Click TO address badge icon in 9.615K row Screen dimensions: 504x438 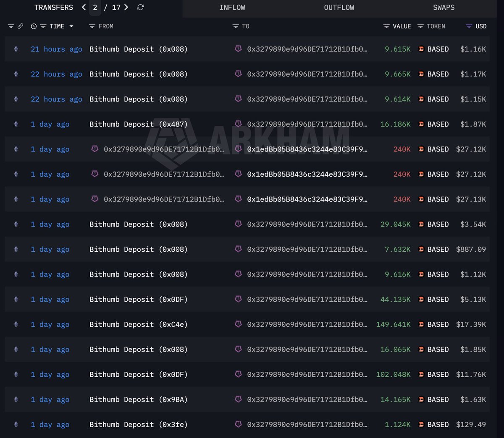[x=238, y=49]
